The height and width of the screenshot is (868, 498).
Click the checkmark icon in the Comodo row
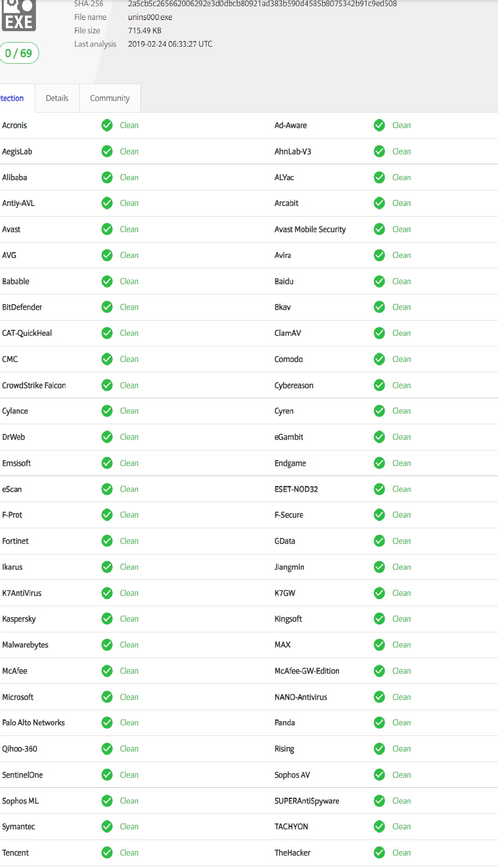coord(379,359)
